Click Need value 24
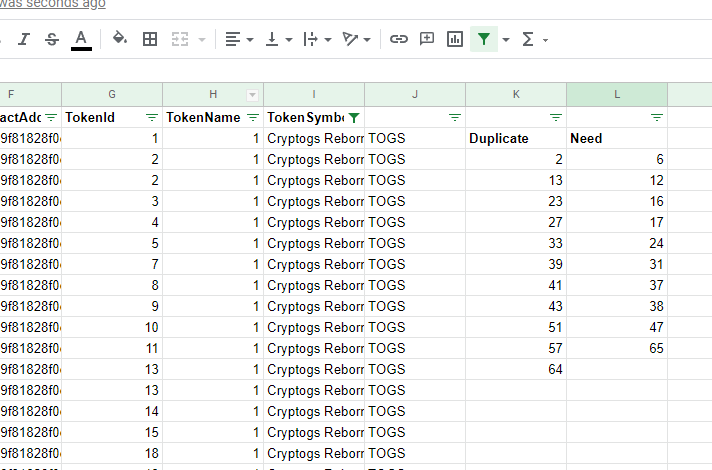This screenshot has width=712, height=470. pyautogui.click(x=617, y=243)
